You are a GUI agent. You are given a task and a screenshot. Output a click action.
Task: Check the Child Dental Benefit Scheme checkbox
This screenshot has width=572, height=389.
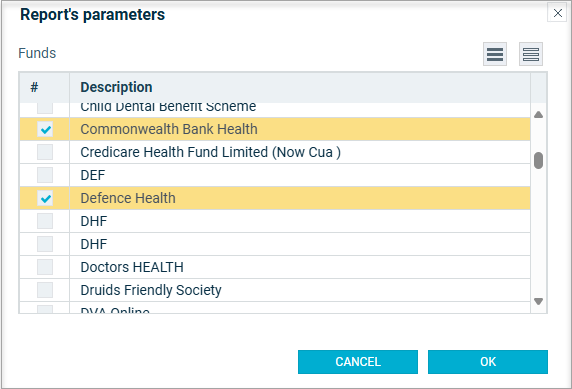[45, 108]
